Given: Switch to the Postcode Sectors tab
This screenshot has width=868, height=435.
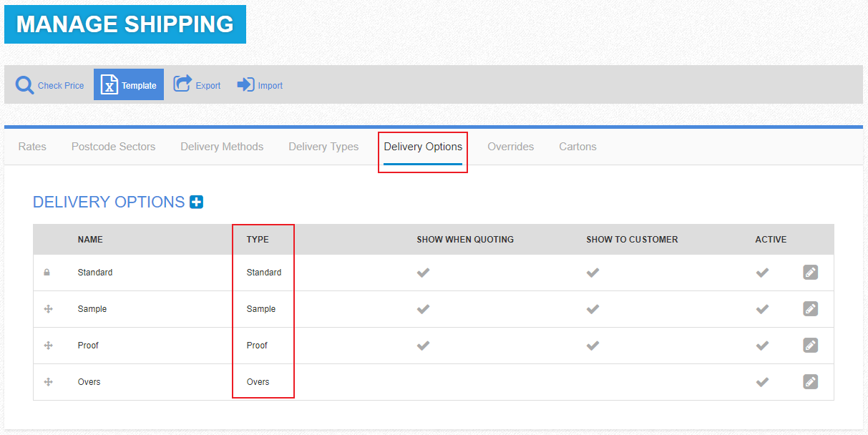Looking at the screenshot, I should click(113, 147).
